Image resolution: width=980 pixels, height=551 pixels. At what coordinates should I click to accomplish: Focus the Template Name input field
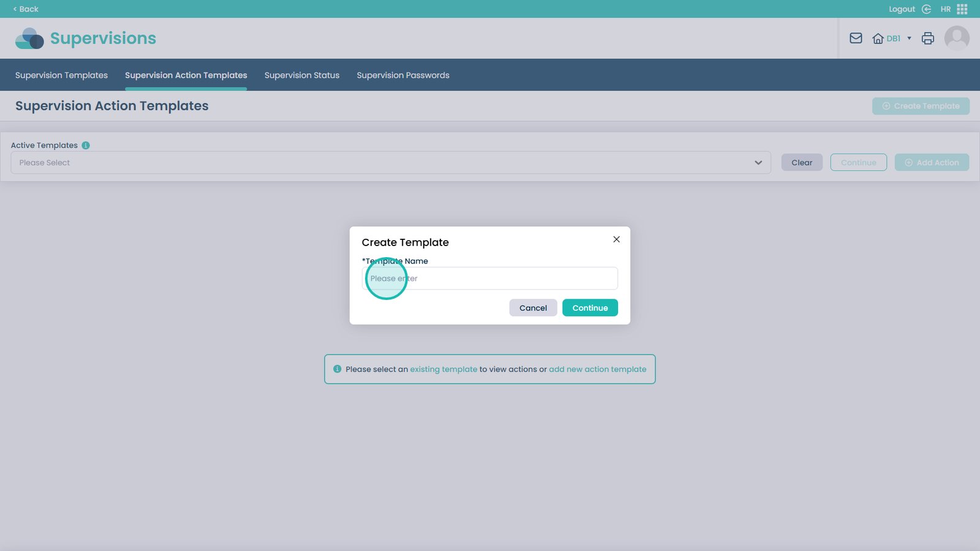click(490, 279)
